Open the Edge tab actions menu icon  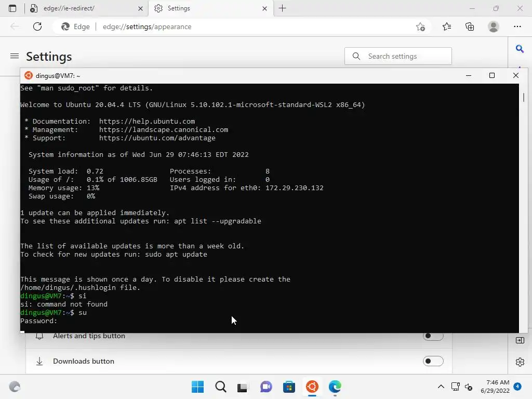click(x=12, y=8)
